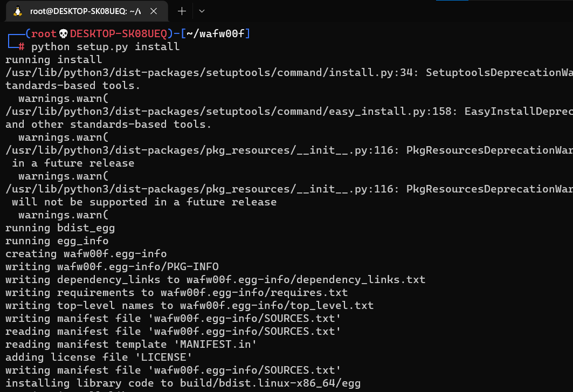Click the skull icon in the prompt

(x=63, y=34)
